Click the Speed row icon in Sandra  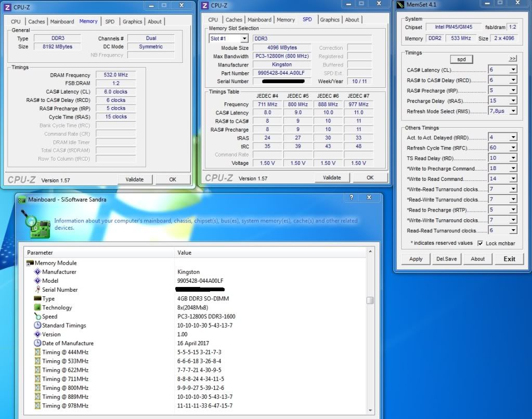point(37,316)
